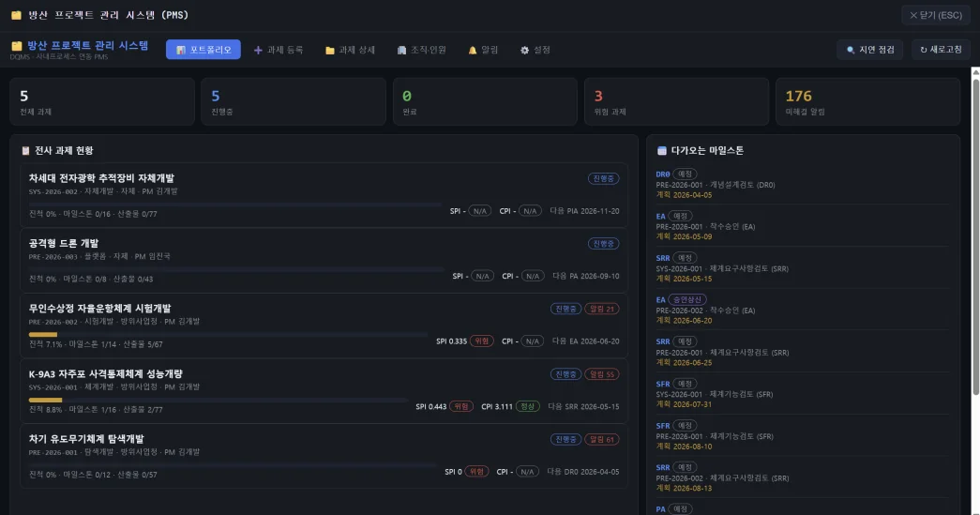Click the folder logo beside the blue '방산 프로젝트 관리 시스템' title
The height and width of the screenshot is (515, 980).
click(16, 46)
